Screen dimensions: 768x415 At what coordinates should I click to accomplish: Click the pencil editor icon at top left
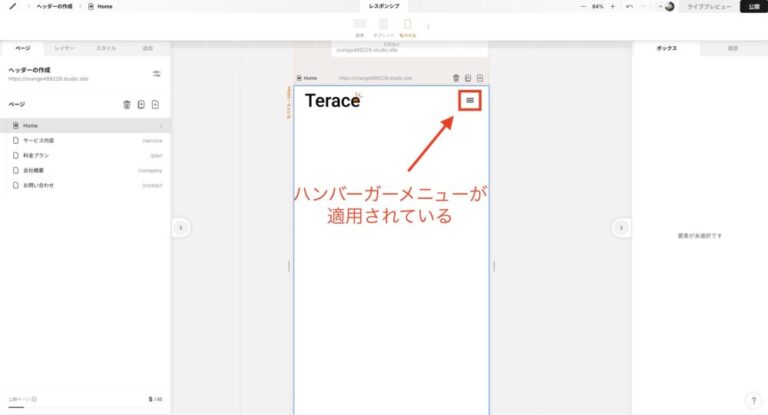point(12,6)
